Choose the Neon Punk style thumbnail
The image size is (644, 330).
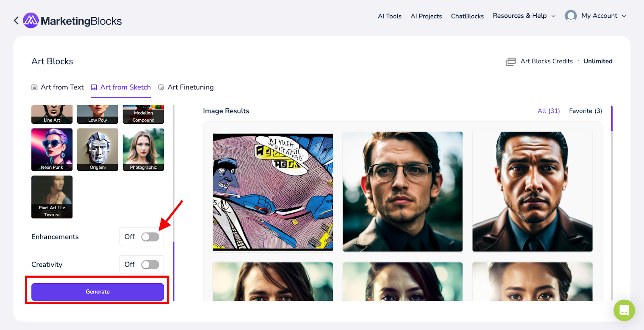coord(52,149)
